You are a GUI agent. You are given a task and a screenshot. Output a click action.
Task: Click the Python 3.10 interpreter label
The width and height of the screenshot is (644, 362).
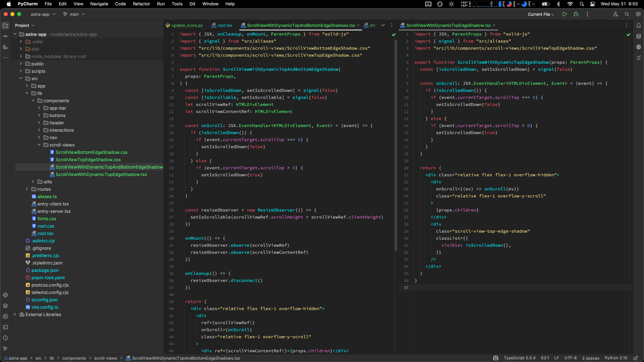pos(616,358)
